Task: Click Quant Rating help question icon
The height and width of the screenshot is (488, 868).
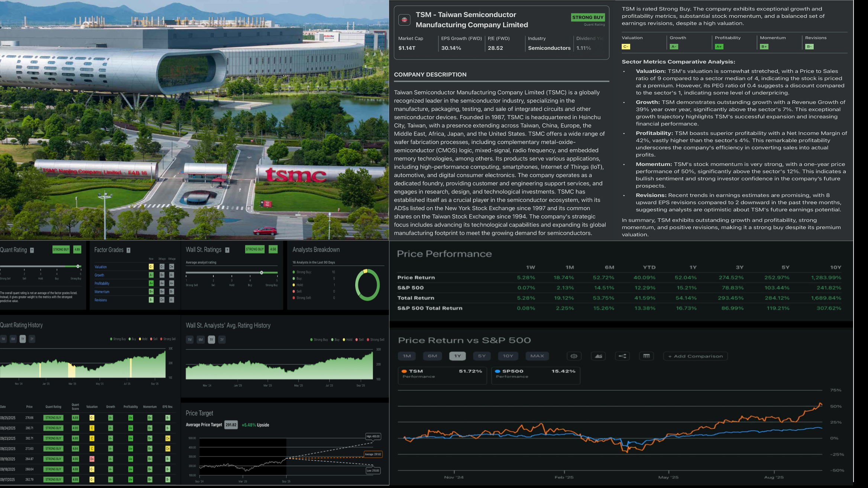Action: [x=32, y=250]
